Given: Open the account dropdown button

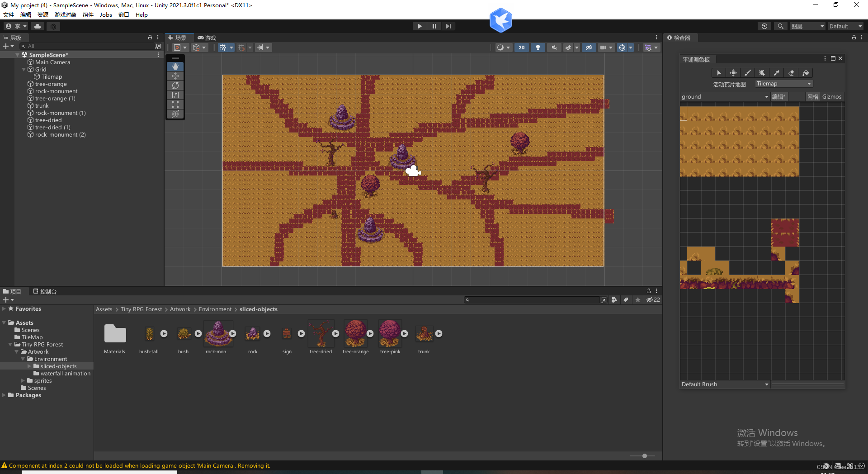Looking at the screenshot, I should pyautogui.click(x=16, y=26).
